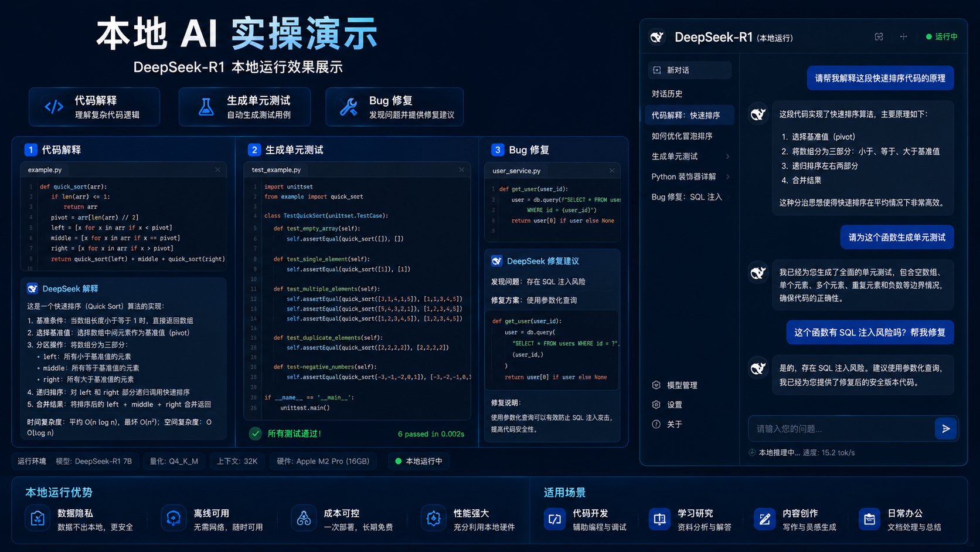Viewport: 980px width, 552px height.
Task: Select the user_service.py file tab
Action: (516, 171)
